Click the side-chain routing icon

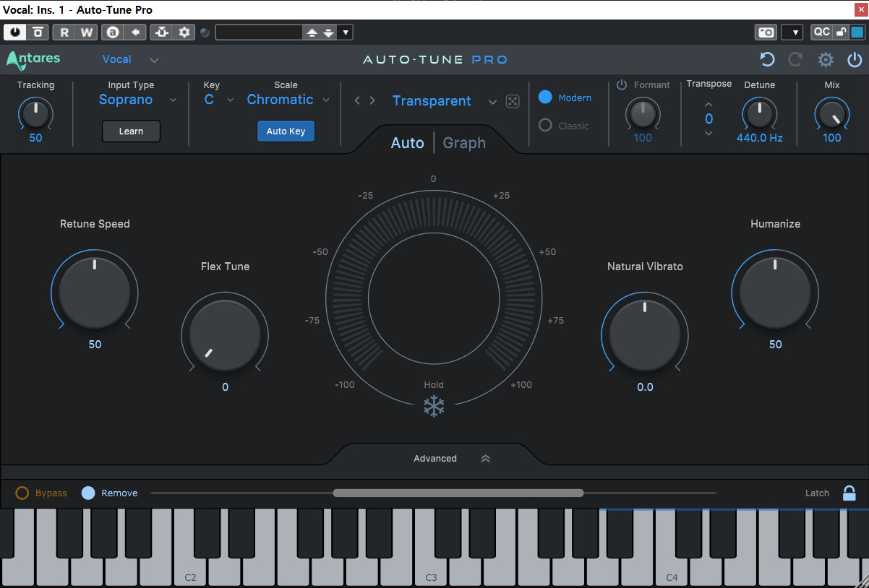pyautogui.click(x=162, y=33)
